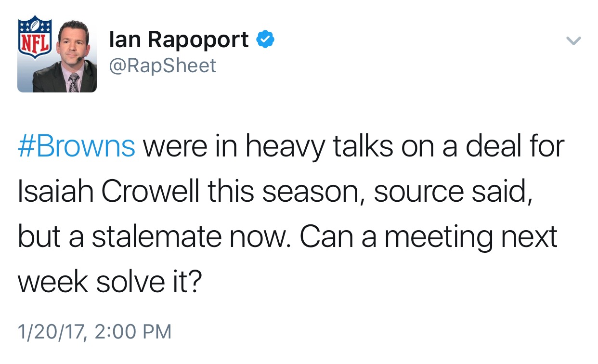Image resolution: width=598 pixels, height=364 pixels.
Task: Click the text "week solve it?"
Action: [109, 282]
